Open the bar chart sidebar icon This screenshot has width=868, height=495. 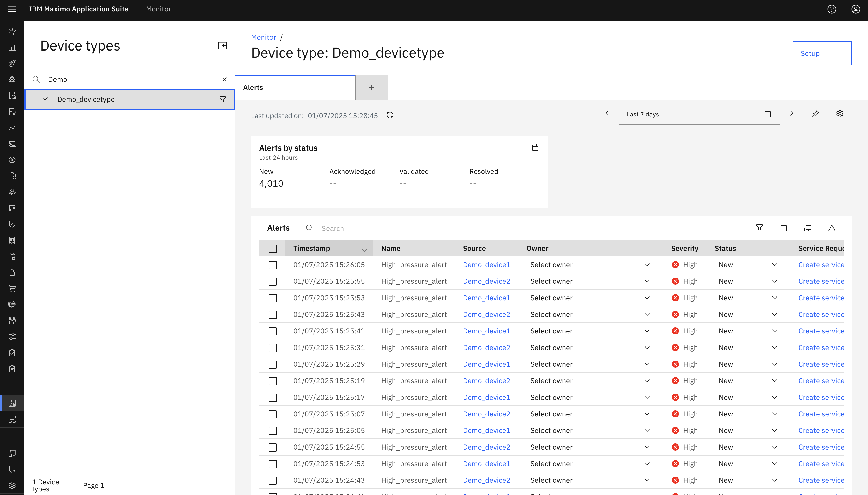click(12, 47)
